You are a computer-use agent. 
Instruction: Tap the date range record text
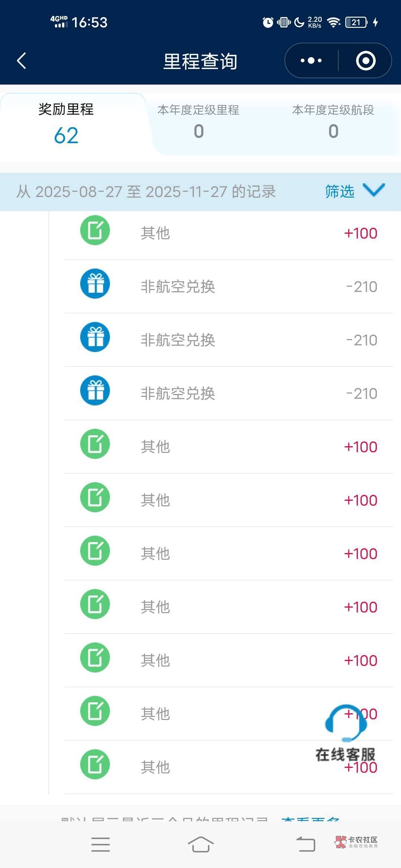[146, 192]
